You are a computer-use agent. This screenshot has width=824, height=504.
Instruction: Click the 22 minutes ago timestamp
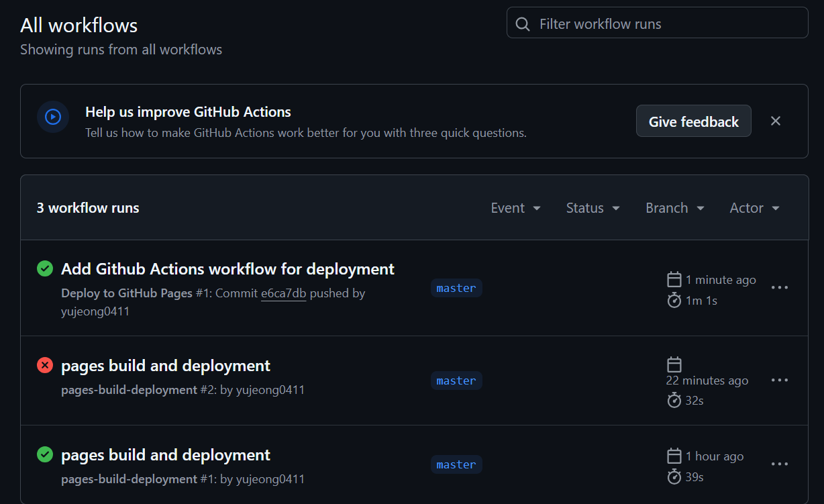(x=707, y=381)
